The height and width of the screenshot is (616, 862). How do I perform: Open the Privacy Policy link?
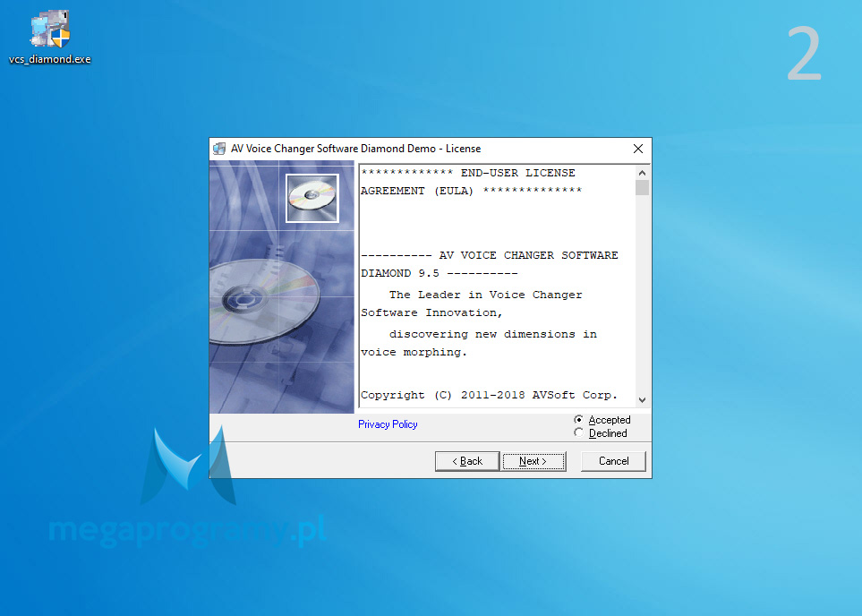(388, 424)
